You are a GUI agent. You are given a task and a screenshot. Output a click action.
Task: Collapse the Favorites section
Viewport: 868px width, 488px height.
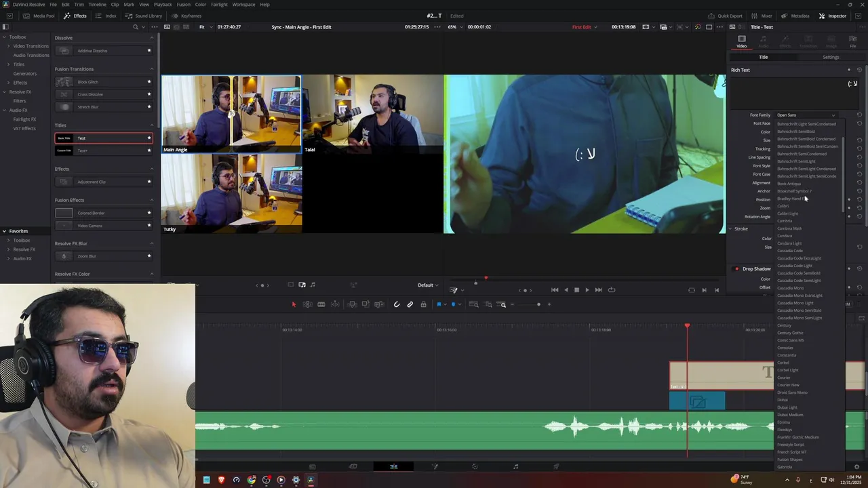(x=4, y=231)
